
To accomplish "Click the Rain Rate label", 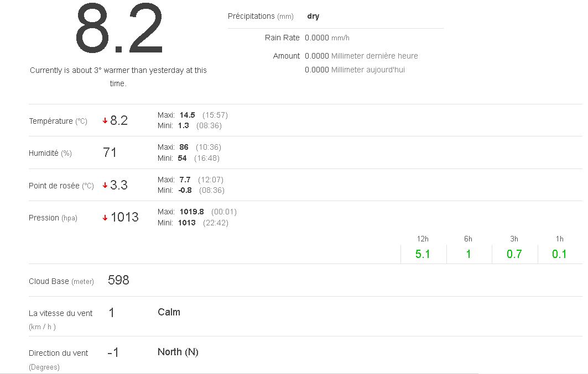I will [x=282, y=38].
